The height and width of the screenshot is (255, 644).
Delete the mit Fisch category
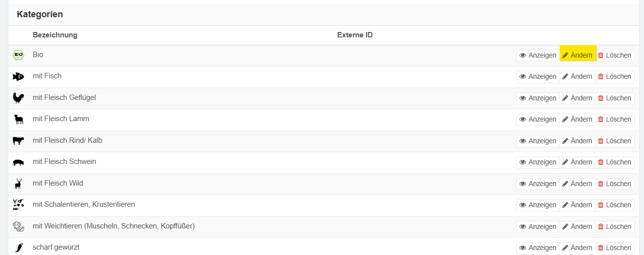[615, 76]
